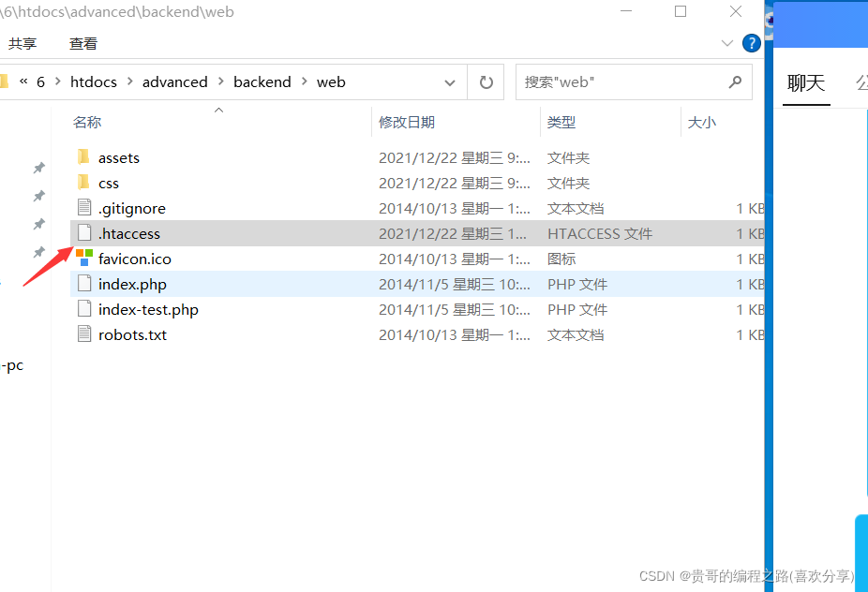Viewport: 868px width, 592px height.
Task: Open the 查看 ribbon tab
Action: [83, 43]
